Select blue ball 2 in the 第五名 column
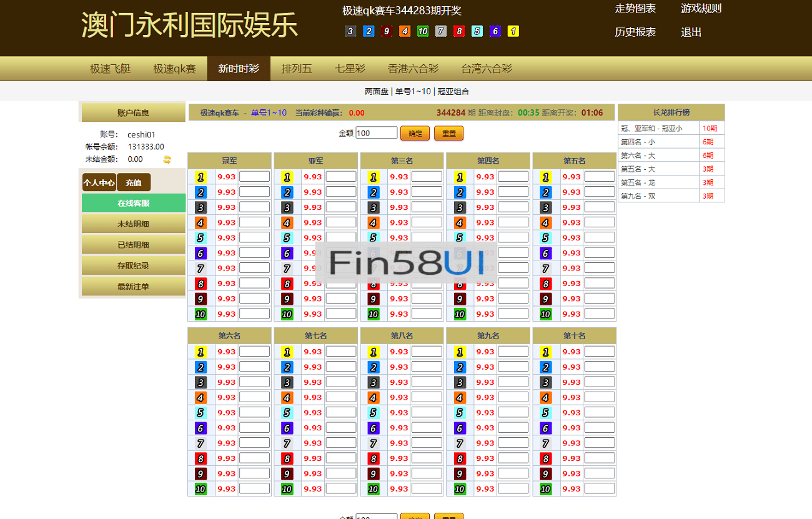This screenshot has width=812, height=519. (x=545, y=192)
